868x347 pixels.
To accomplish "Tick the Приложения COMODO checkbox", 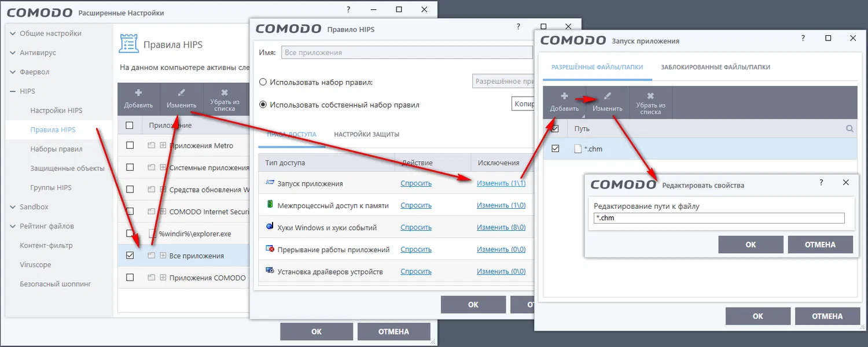I will click(x=130, y=277).
